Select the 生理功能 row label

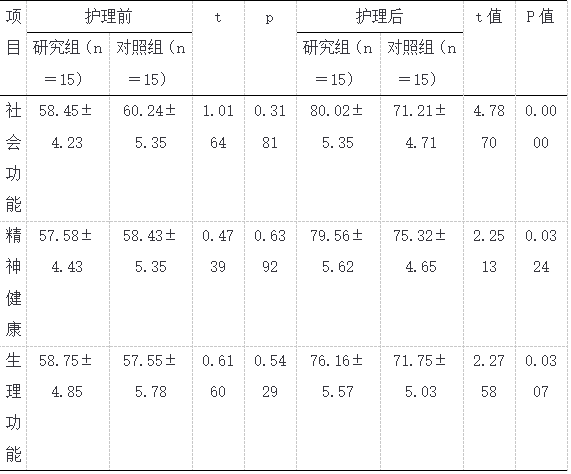point(13,408)
